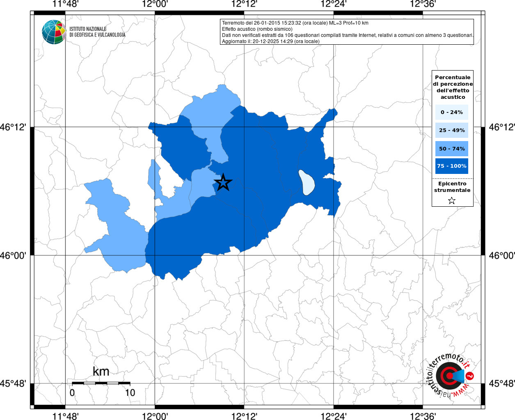Select the 0 - 24% legend swatch
Image resolution: width=515 pixels, height=420 pixels.
click(452, 112)
